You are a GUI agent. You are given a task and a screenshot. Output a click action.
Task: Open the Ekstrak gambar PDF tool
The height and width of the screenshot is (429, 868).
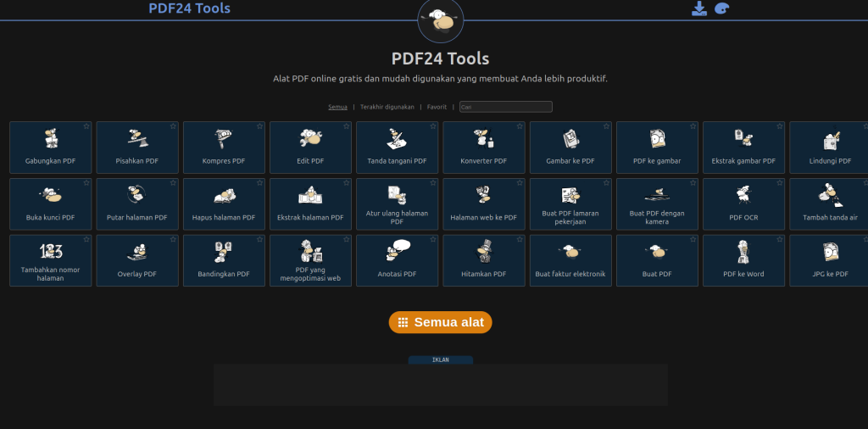743,148
